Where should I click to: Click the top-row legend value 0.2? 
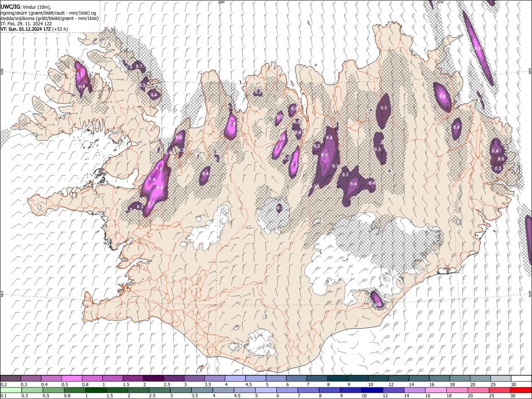tap(3, 384)
